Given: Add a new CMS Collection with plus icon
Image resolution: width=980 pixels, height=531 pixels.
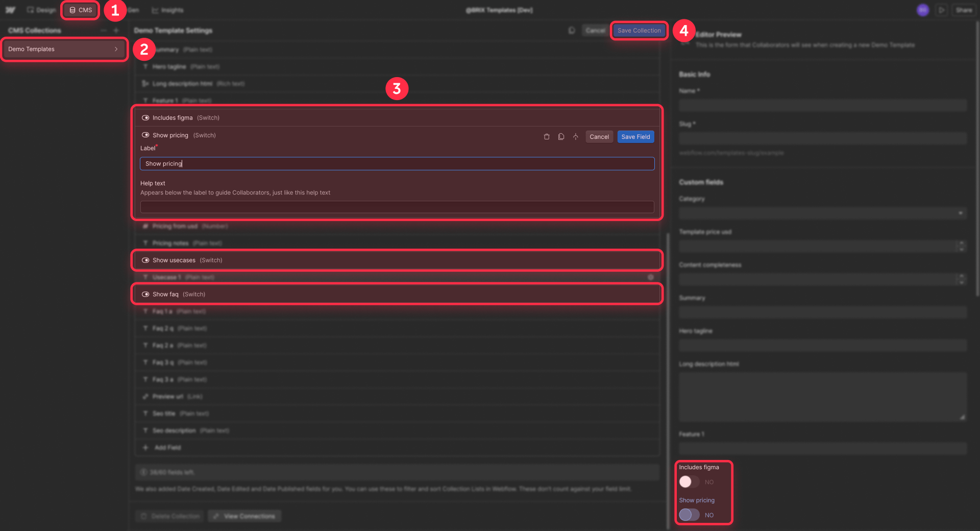Looking at the screenshot, I should 116,30.
